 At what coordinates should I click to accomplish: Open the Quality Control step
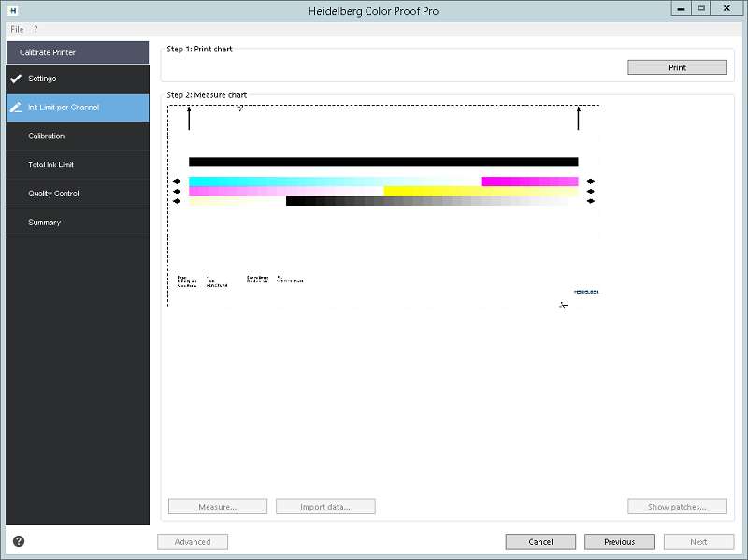[x=78, y=194]
